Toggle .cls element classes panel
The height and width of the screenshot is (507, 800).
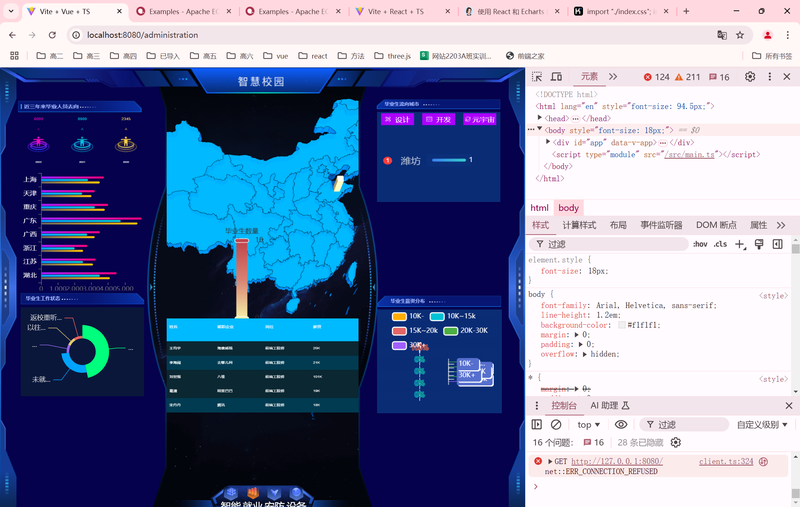[x=720, y=244]
